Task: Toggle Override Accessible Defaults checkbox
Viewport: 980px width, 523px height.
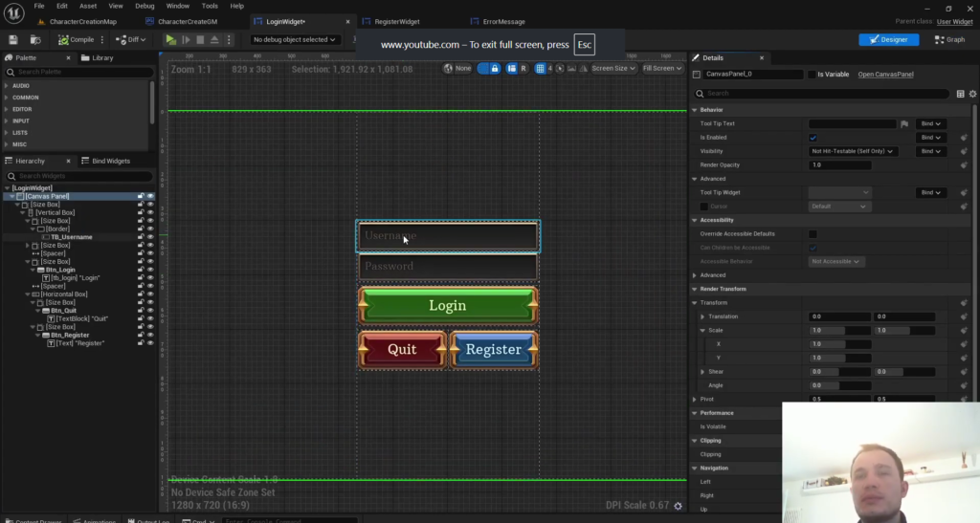Action: 813,234
